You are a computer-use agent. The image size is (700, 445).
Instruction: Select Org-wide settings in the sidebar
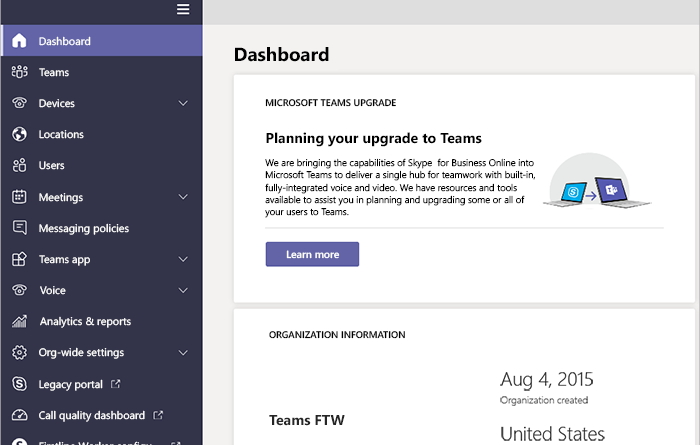pos(81,352)
